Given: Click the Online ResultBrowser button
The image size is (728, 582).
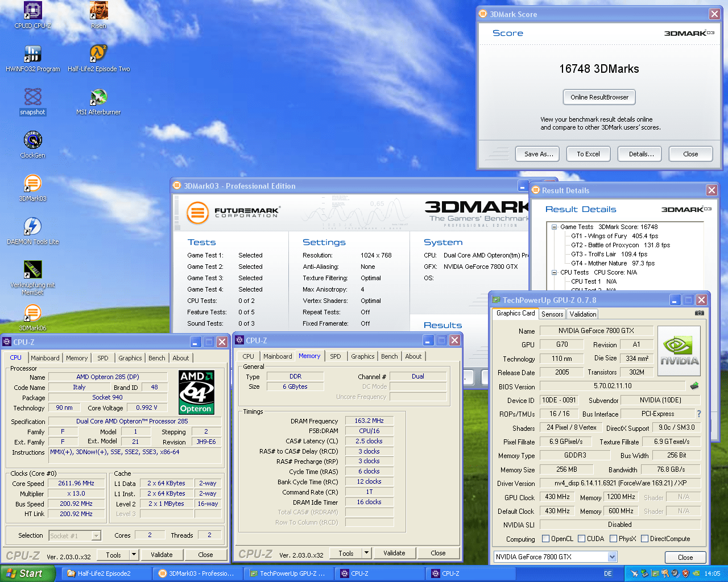Looking at the screenshot, I should click(599, 97).
